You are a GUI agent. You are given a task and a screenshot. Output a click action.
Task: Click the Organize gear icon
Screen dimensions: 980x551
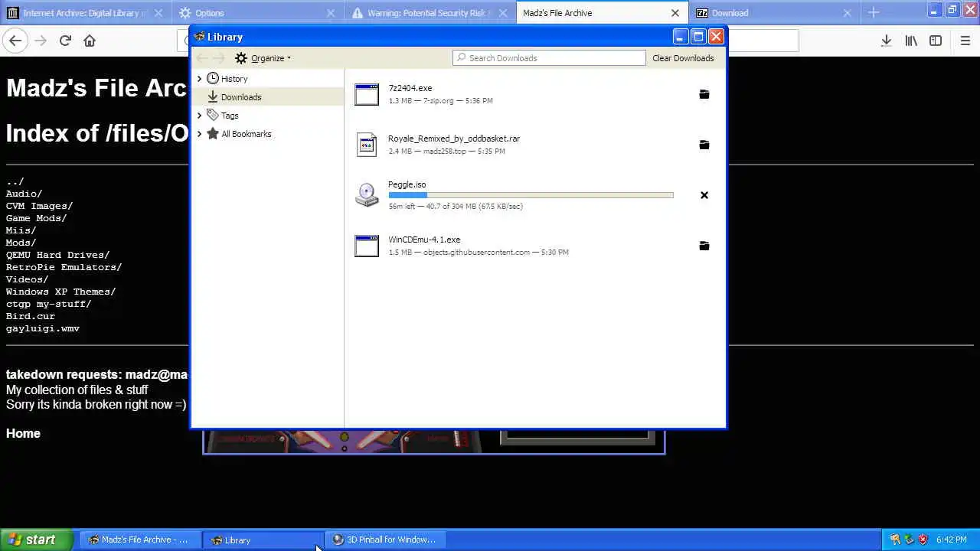point(241,58)
